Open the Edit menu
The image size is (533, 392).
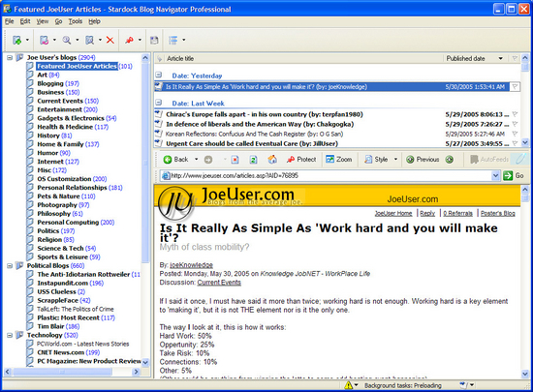25,21
